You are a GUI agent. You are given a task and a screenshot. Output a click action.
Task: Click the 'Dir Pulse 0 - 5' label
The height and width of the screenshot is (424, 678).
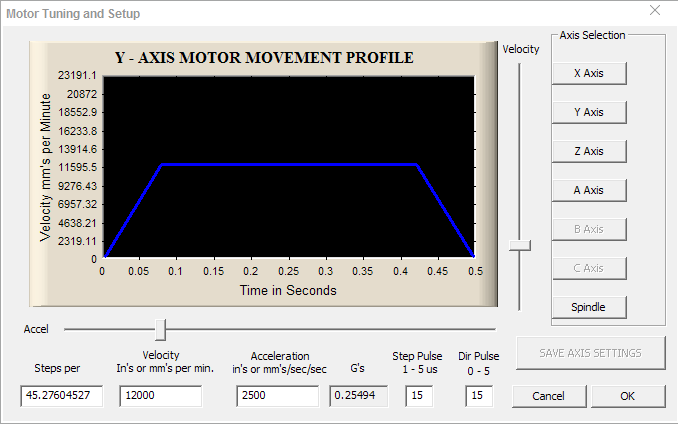point(479,363)
